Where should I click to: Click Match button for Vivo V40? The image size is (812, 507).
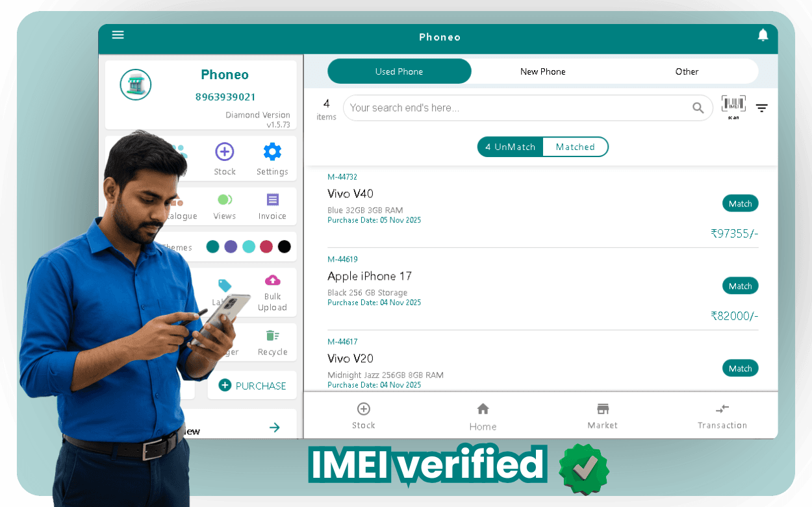click(741, 203)
